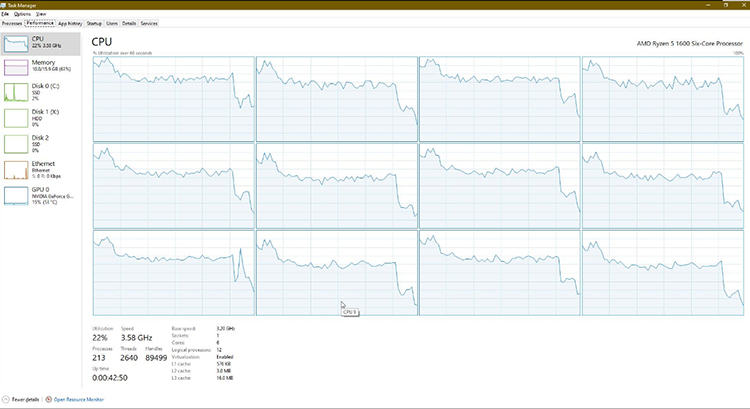Image resolution: width=750 pixels, height=409 pixels.
Task: Switch to the App history tab
Action: tap(70, 23)
